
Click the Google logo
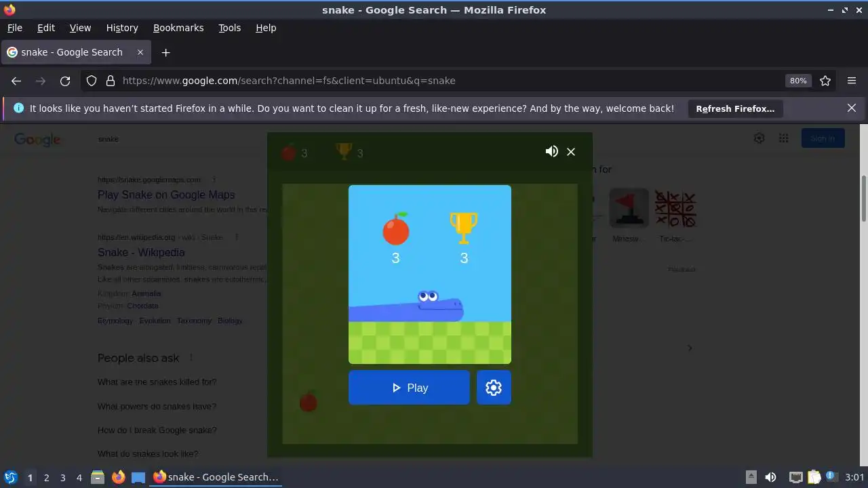[38, 139]
